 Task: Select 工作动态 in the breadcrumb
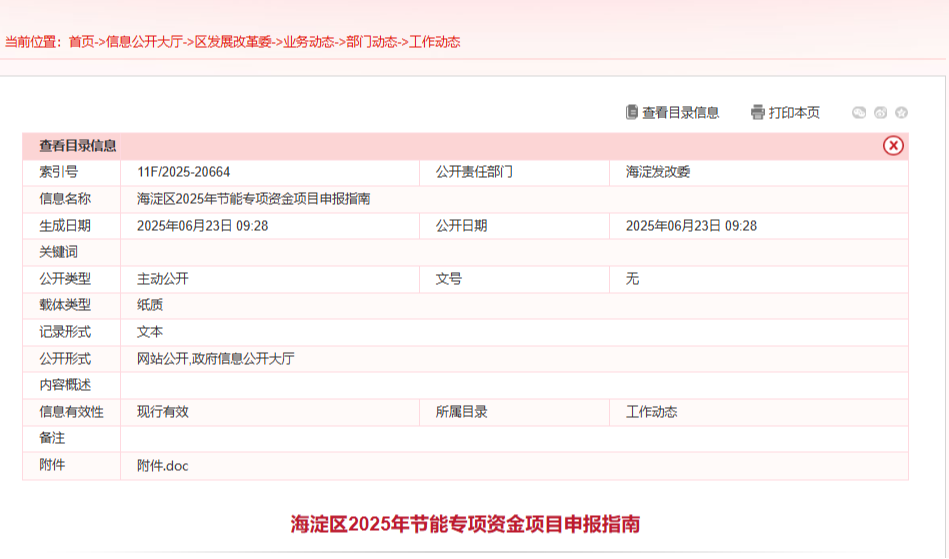point(435,42)
